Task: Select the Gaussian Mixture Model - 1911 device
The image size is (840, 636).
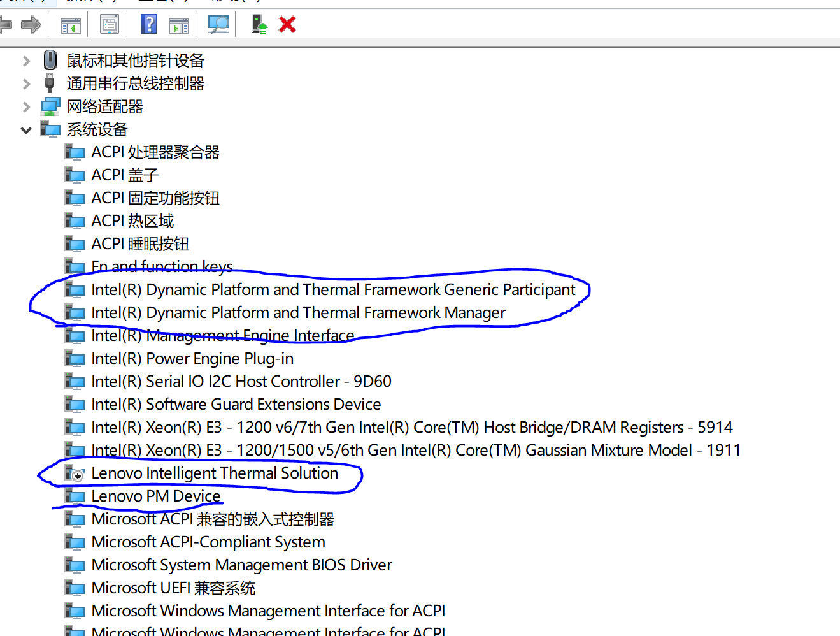Action: [x=416, y=450]
